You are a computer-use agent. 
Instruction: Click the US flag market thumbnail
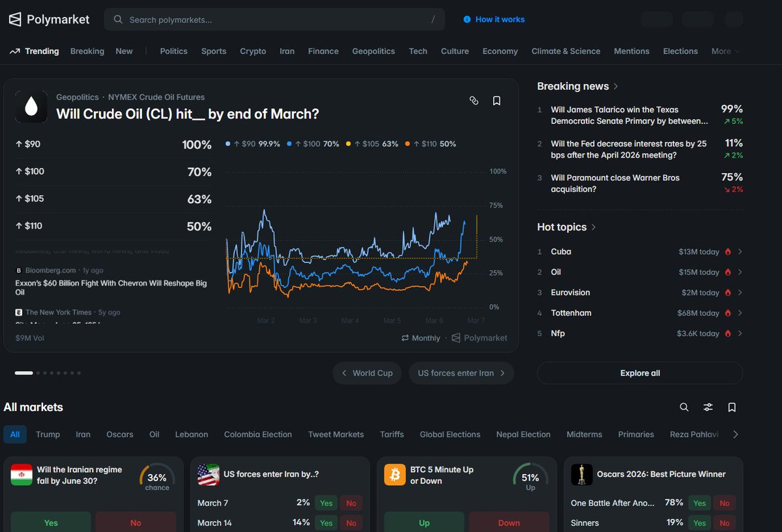pyautogui.click(x=209, y=475)
